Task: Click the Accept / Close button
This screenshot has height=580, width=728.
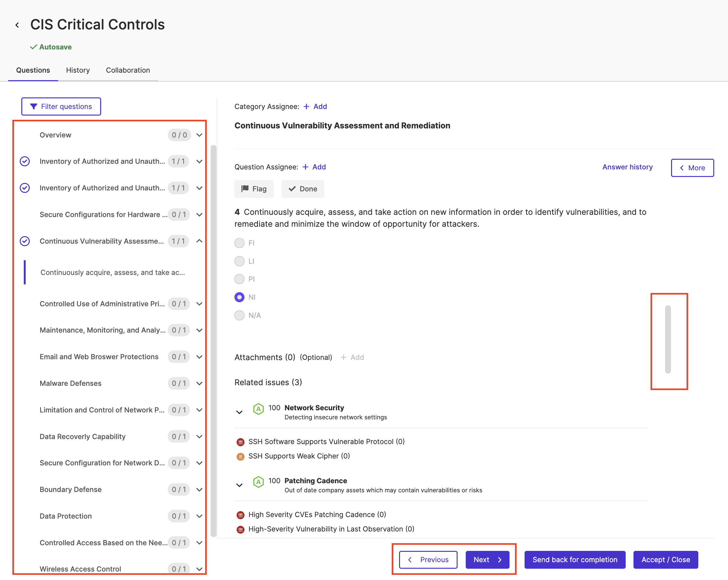Action: [x=665, y=560]
